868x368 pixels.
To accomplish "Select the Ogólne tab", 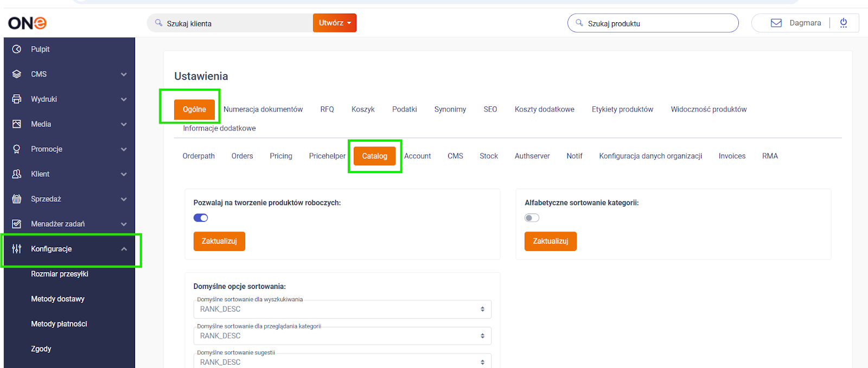I will tap(194, 109).
